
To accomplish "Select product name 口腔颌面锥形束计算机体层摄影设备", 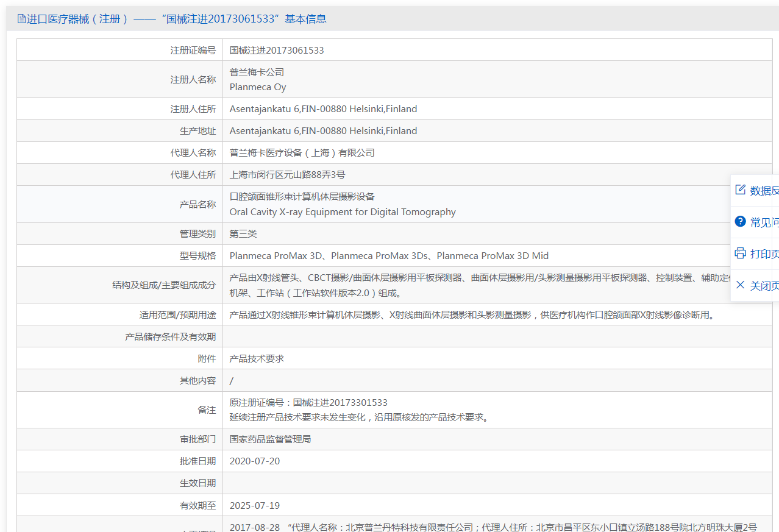I will [x=302, y=197].
